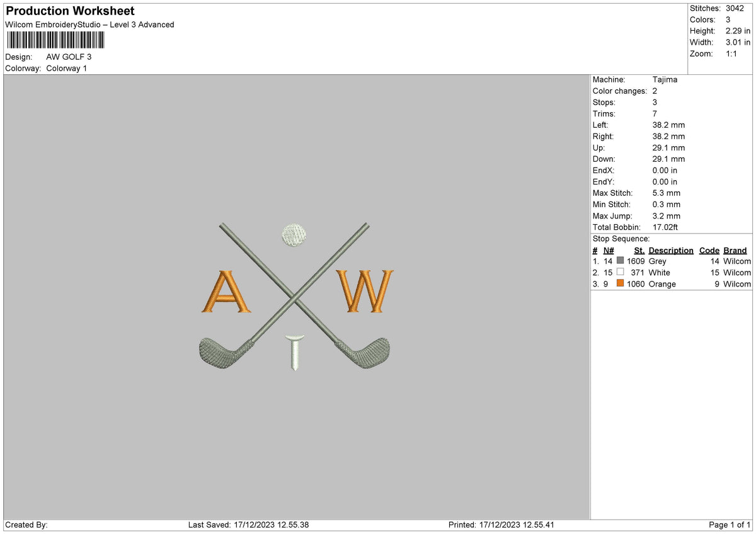Click the Total Bobbin value '17.02ft'
The width and height of the screenshot is (756, 534).
[x=665, y=227]
